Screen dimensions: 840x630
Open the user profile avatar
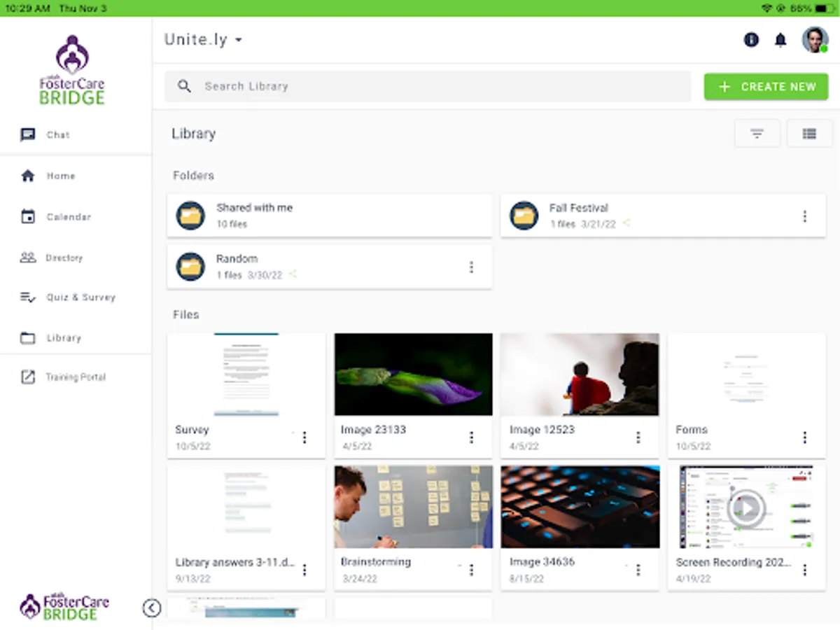815,40
